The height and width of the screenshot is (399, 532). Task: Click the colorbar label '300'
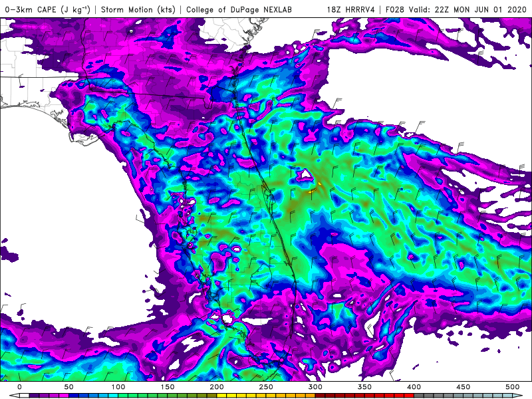click(315, 387)
